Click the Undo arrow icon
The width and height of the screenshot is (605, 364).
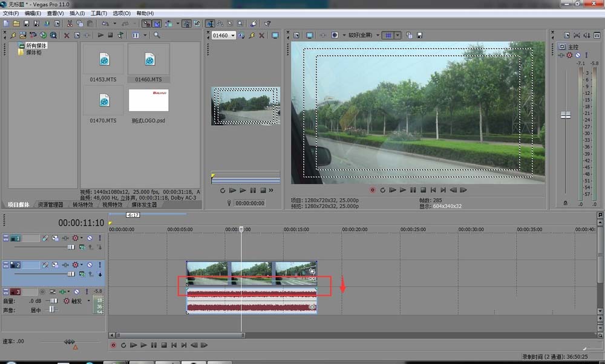point(105,24)
